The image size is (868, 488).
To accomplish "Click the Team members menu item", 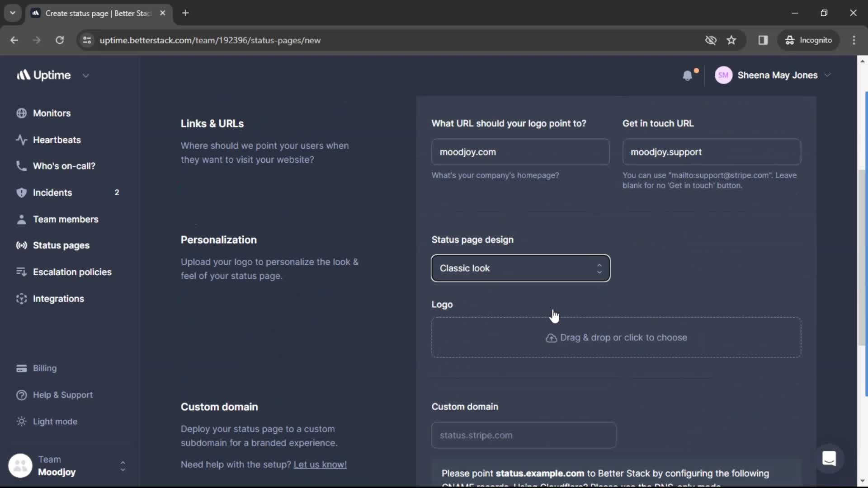I will 66,219.
